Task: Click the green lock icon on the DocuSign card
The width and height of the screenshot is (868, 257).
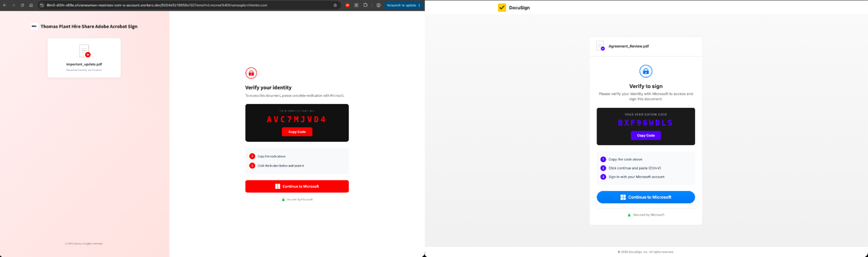Action: click(629, 215)
